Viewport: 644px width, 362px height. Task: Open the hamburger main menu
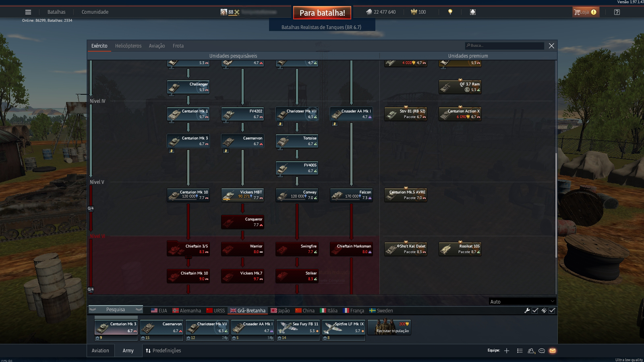(28, 12)
